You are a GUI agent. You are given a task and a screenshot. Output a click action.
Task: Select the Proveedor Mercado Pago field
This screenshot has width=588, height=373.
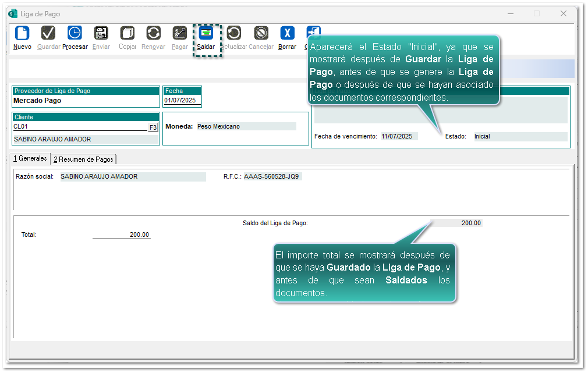85,101
